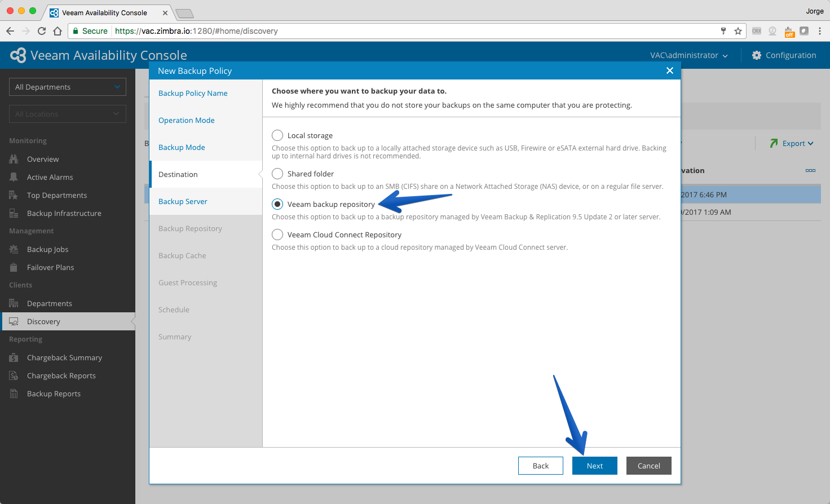Open All Departments dropdown

point(68,87)
